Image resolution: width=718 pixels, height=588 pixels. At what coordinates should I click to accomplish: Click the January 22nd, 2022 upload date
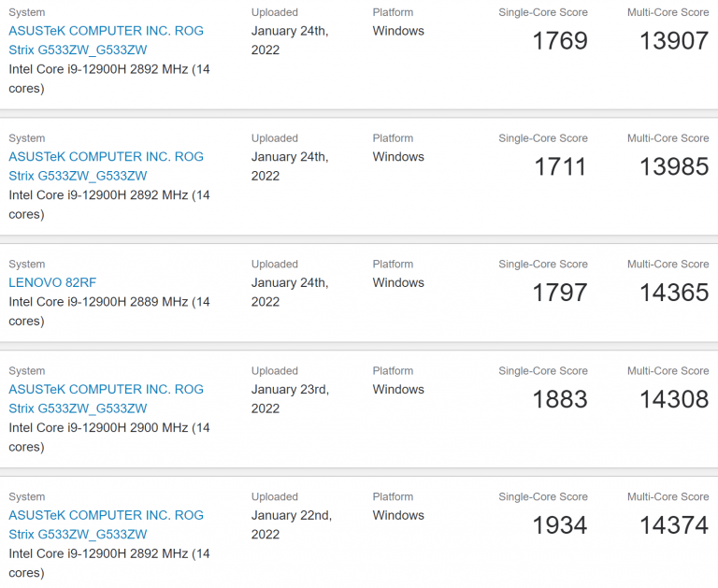(291, 524)
